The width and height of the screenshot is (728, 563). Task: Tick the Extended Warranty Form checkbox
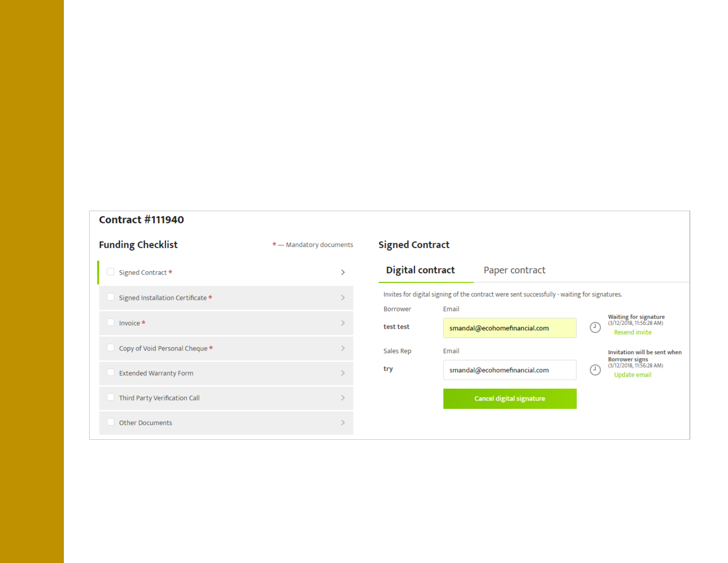(111, 373)
